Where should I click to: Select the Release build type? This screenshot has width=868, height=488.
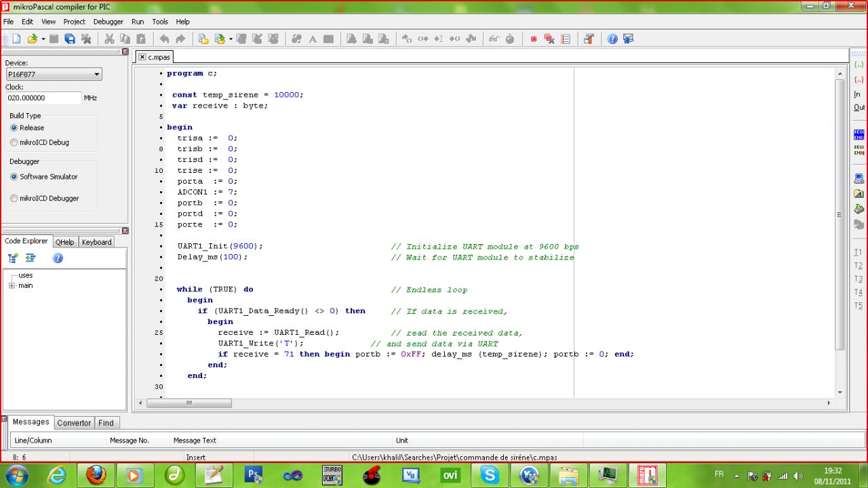click(x=14, y=127)
